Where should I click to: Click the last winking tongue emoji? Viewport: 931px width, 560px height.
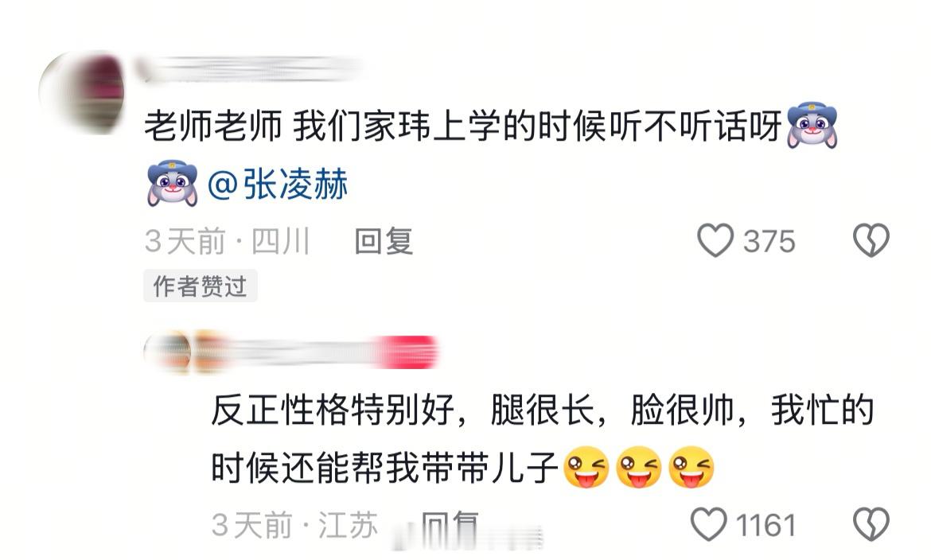click(x=691, y=468)
